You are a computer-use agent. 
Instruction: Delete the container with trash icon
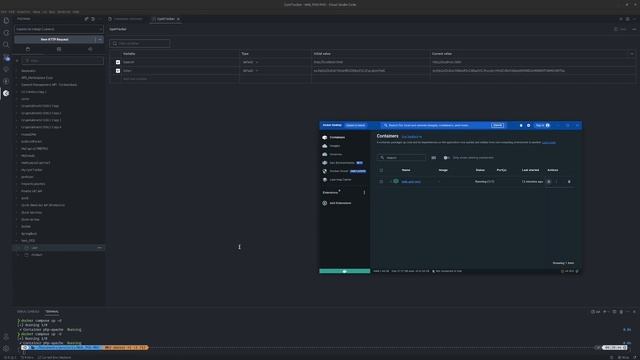tap(569, 182)
